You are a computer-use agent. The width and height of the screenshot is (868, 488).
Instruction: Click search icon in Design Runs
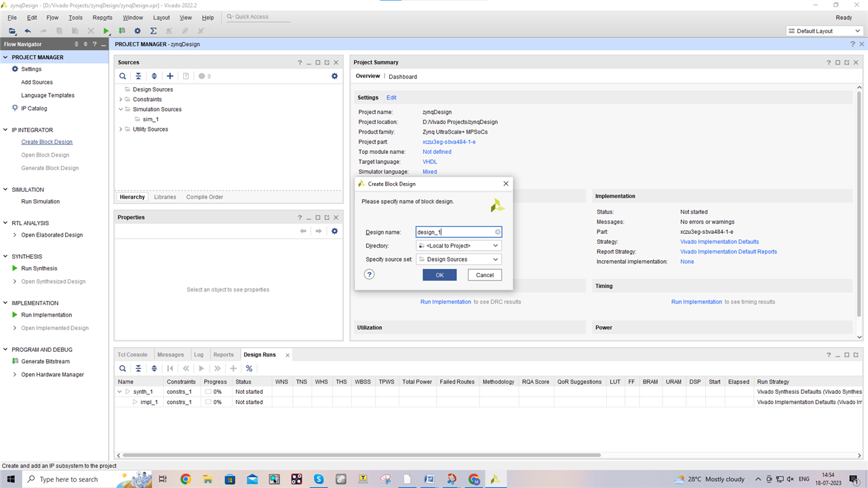[123, 369]
